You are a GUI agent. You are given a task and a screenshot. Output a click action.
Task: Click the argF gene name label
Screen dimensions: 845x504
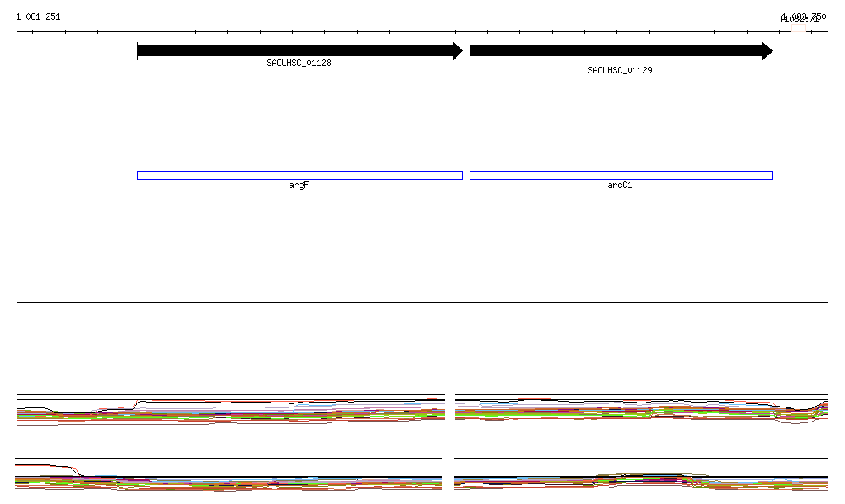click(x=299, y=186)
